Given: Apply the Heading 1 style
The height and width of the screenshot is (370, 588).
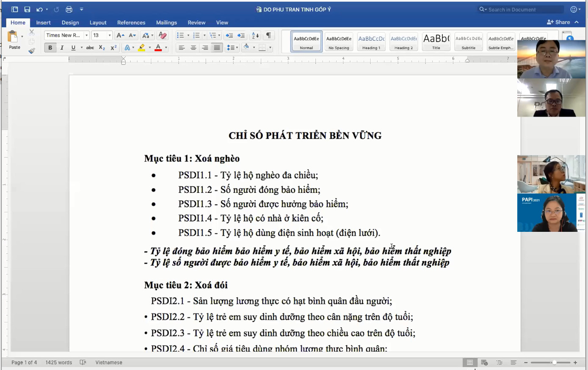Looking at the screenshot, I should click(x=371, y=42).
